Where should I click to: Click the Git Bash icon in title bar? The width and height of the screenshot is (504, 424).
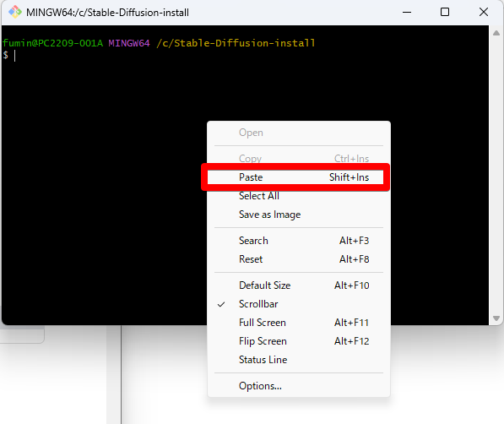[15, 12]
